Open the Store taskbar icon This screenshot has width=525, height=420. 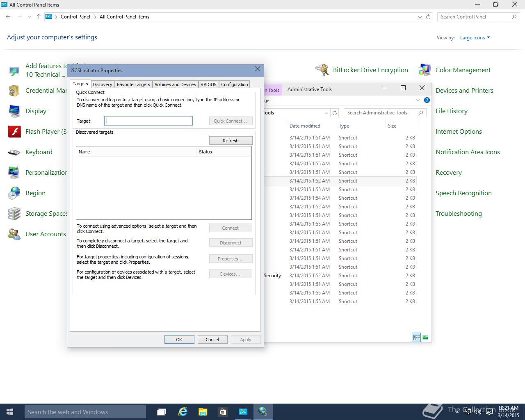223,412
